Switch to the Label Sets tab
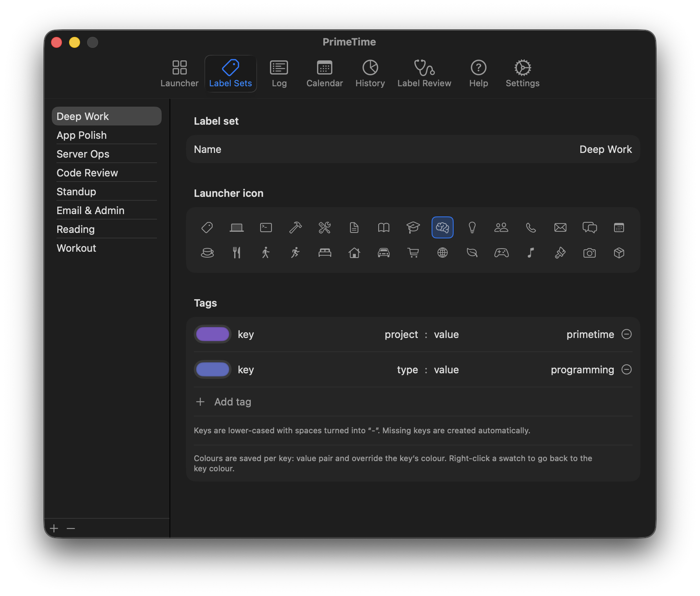This screenshot has height=596, width=700. (x=231, y=74)
